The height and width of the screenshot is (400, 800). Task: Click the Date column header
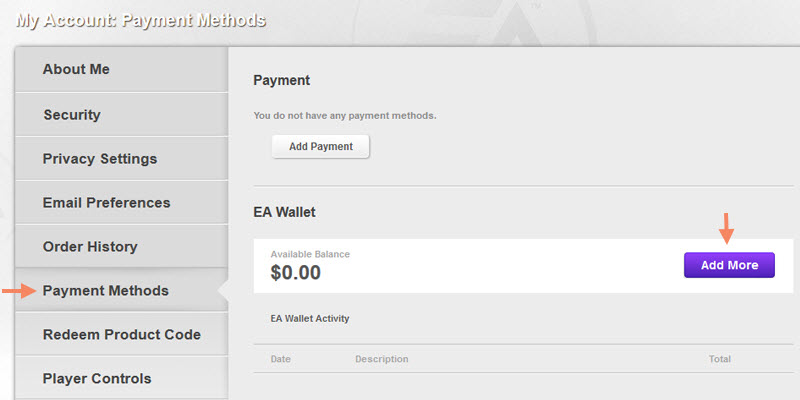283,359
